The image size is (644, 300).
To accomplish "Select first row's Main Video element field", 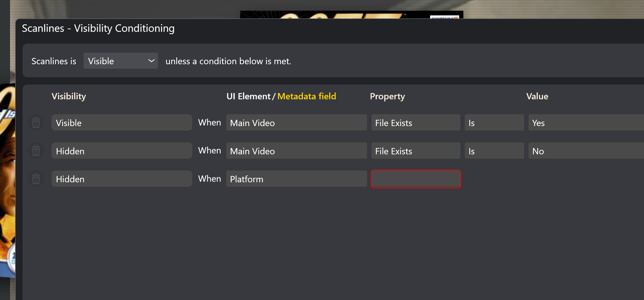I will [x=296, y=122].
